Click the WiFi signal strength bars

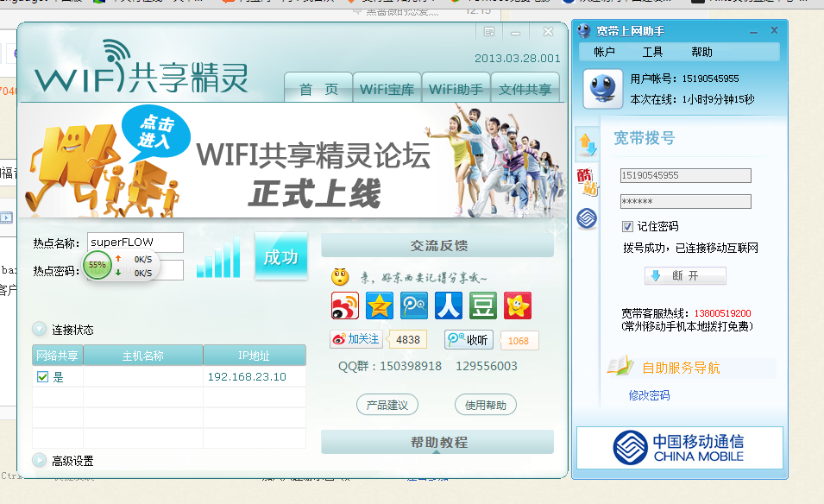pos(218,257)
